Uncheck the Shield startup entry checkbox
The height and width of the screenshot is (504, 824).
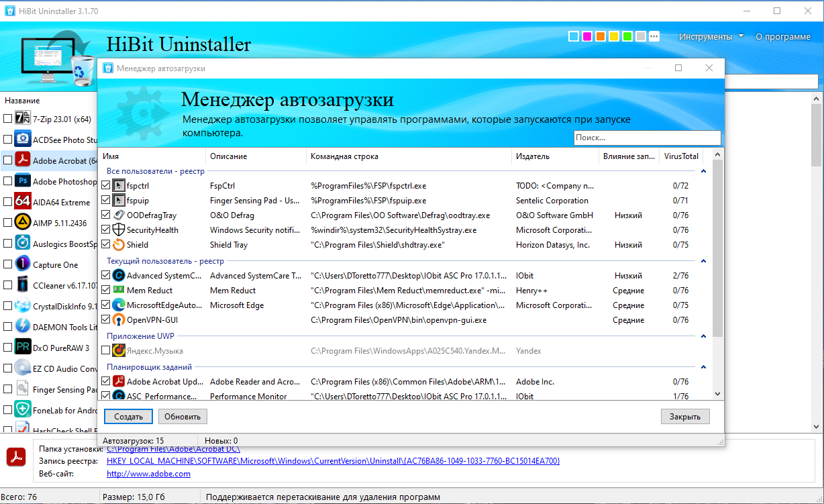tap(105, 245)
